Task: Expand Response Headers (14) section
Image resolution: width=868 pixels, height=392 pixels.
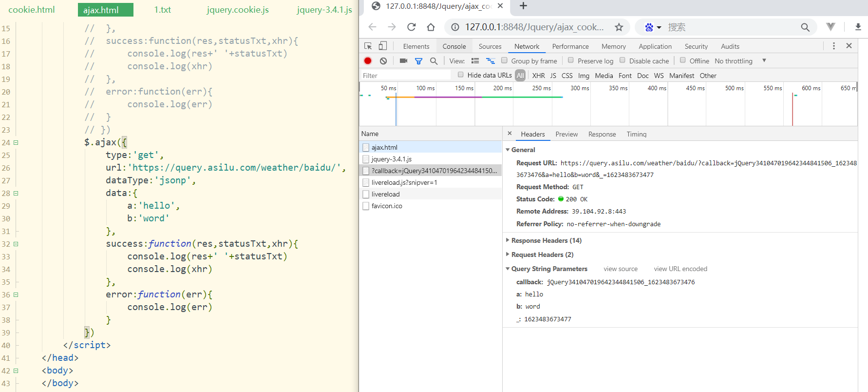Action: click(508, 240)
